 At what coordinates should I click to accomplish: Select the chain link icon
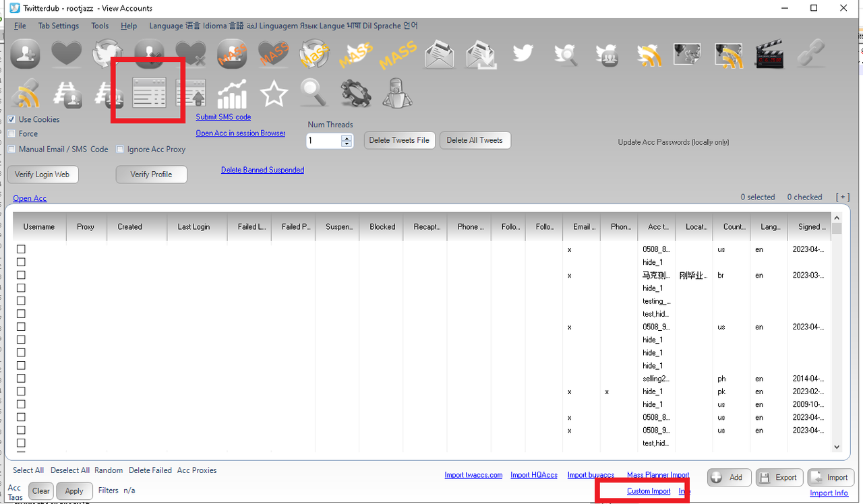(811, 54)
